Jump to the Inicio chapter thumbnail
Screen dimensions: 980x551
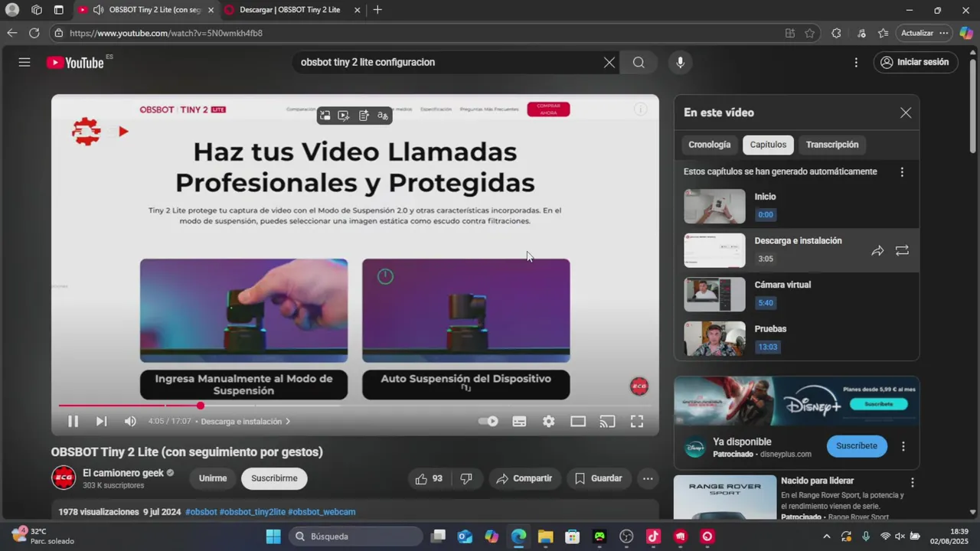pos(714,207)
